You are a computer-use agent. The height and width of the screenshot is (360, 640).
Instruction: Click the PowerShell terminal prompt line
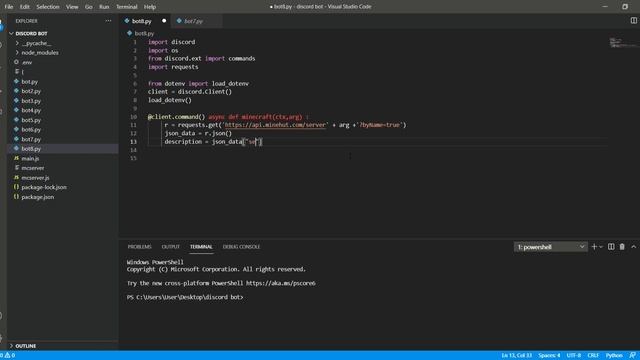pyautogui.click(x=185, y=297)
